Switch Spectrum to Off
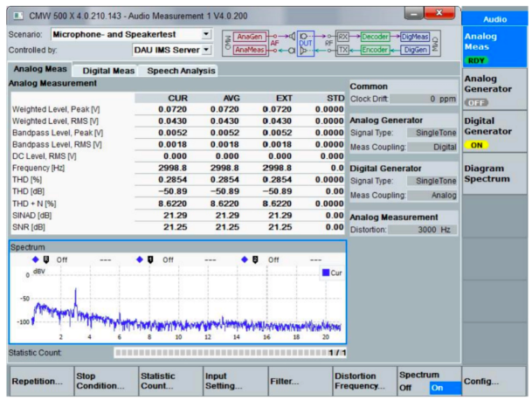This screenshot has width=532, height=407. (405, 387)
